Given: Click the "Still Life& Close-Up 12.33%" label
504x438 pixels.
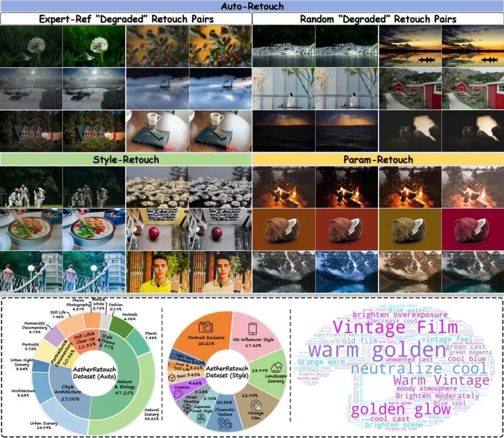Looking at the screenshot, I should point(85,341).
